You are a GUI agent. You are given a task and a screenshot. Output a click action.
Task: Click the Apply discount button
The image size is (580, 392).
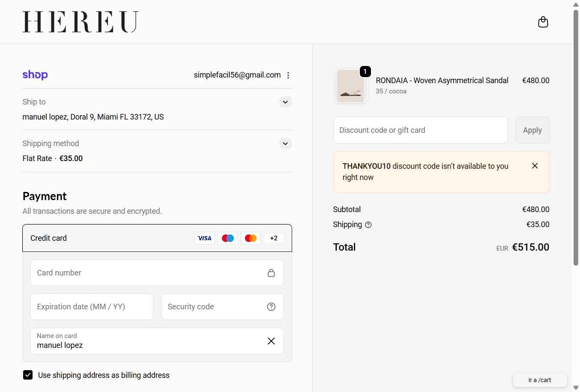coord(532,130)
